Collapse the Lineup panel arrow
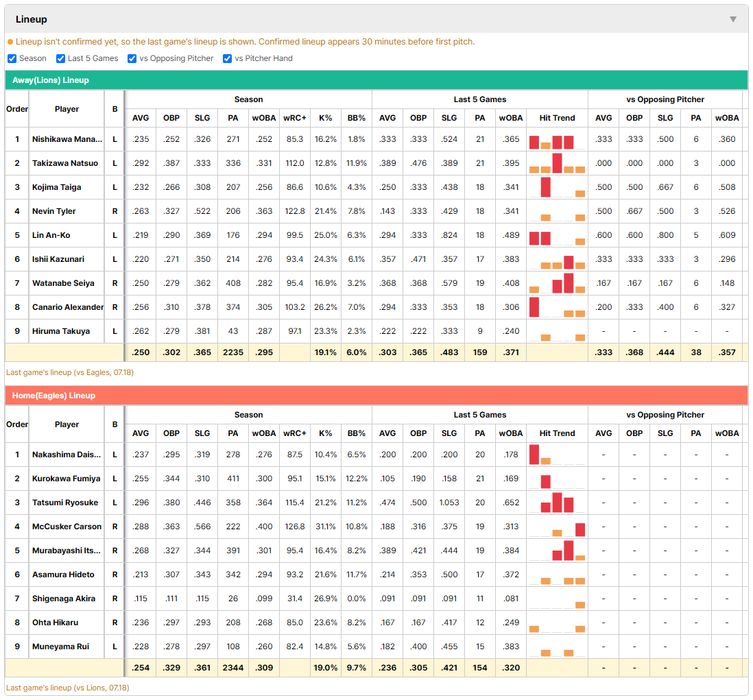Image resolution: width=753 pixels, height=700 pixels. 733,19
